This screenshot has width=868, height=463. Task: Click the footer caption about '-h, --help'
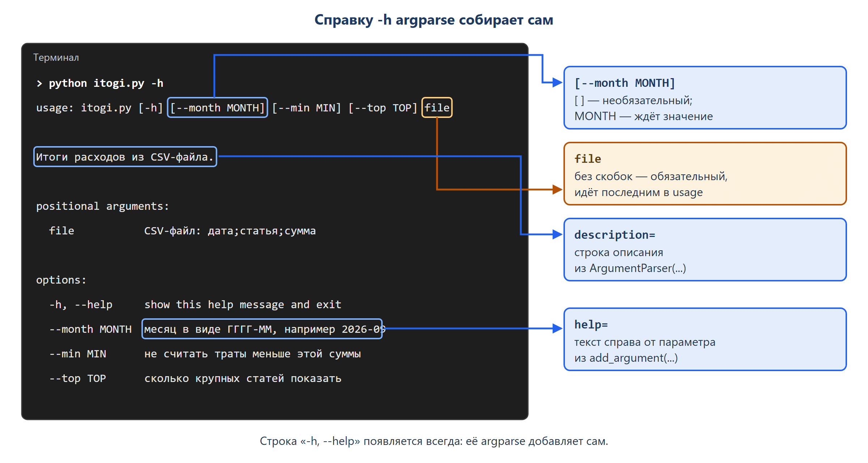[434, 441]
